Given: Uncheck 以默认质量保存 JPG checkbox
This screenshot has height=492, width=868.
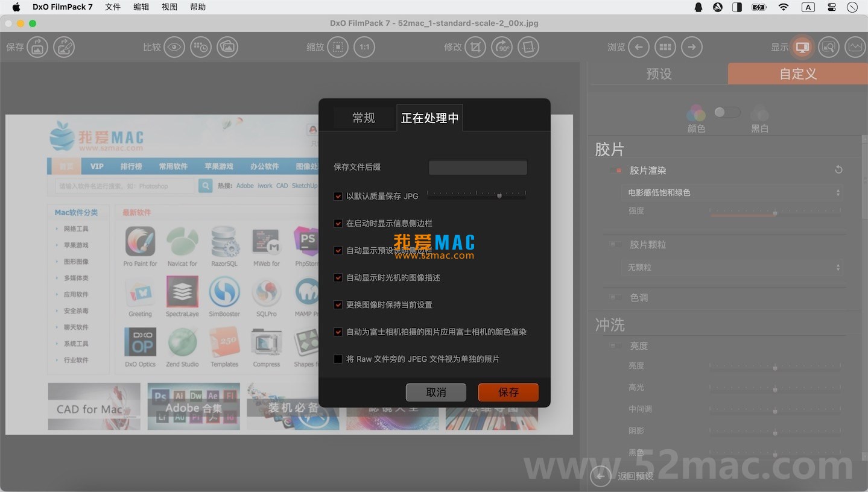Looking at the screenshot, I should pos(338,196).
